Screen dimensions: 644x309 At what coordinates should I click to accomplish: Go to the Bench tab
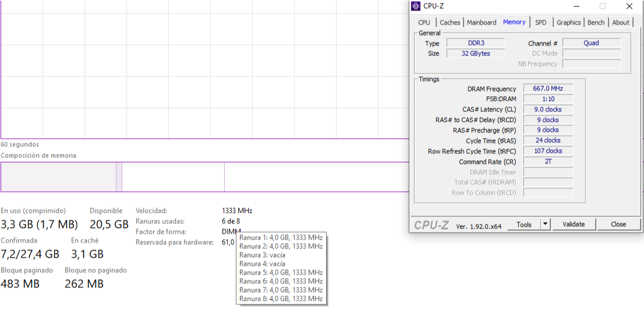(596, 23)
